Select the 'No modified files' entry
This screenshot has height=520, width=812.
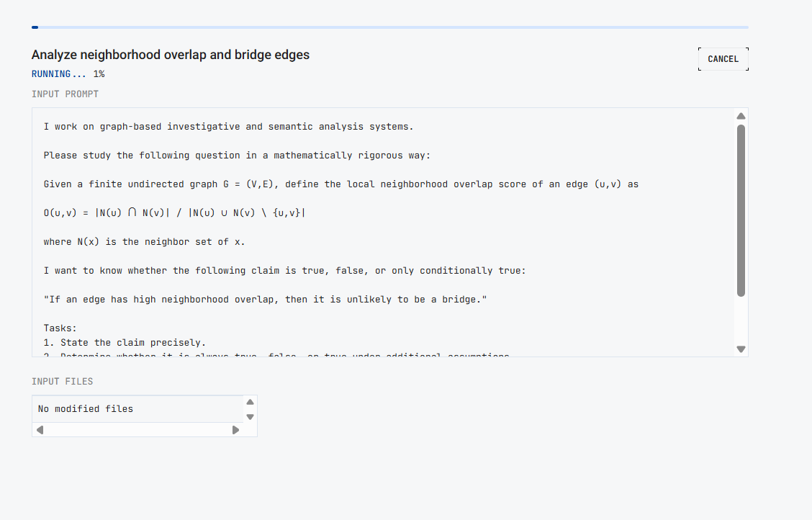[86, 409]
